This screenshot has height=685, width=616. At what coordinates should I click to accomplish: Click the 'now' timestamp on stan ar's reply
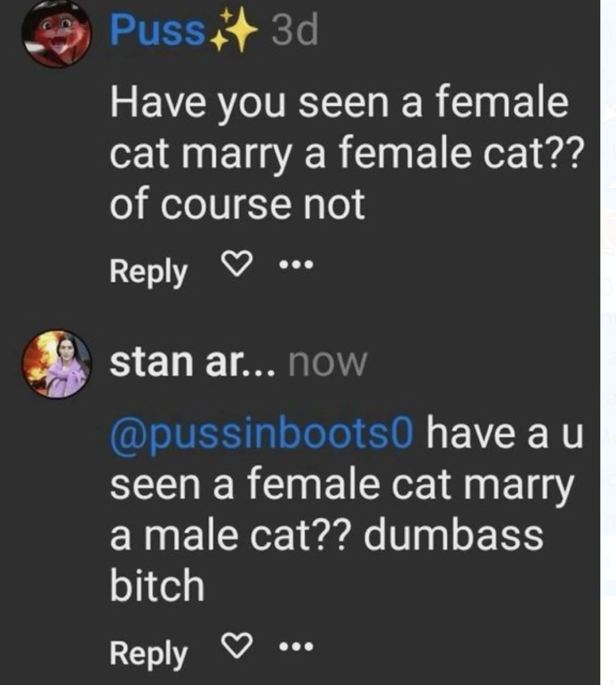point(327,362)
